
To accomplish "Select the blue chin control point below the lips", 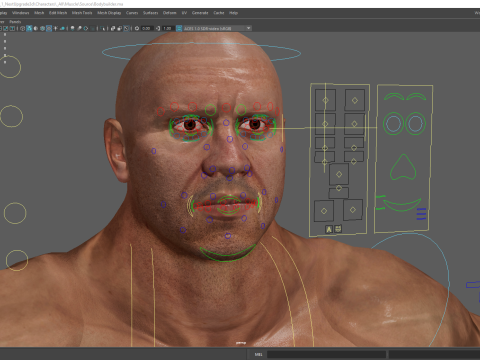I will (x=228, y=236).
